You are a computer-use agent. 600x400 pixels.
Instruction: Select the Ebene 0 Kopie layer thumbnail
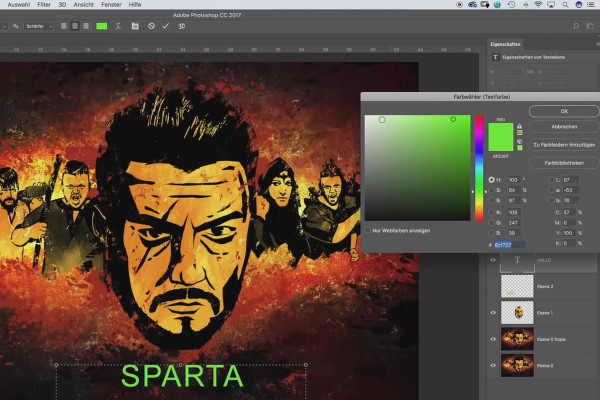coord(517,339)
